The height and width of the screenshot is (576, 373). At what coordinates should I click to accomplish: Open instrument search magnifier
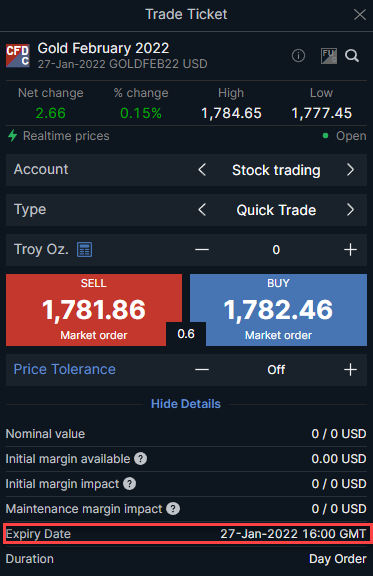pyautogui.click(x=352, y=56)
